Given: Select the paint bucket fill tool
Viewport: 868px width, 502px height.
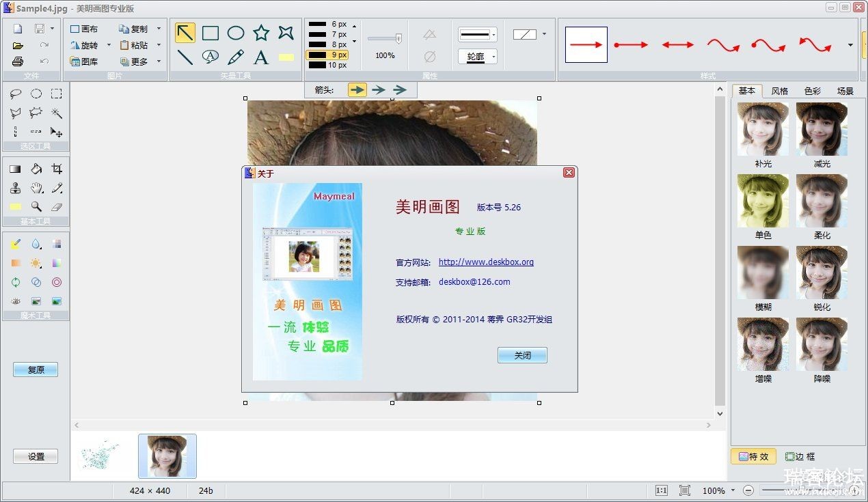Looking at the screenshot, I should coord(36,169).
